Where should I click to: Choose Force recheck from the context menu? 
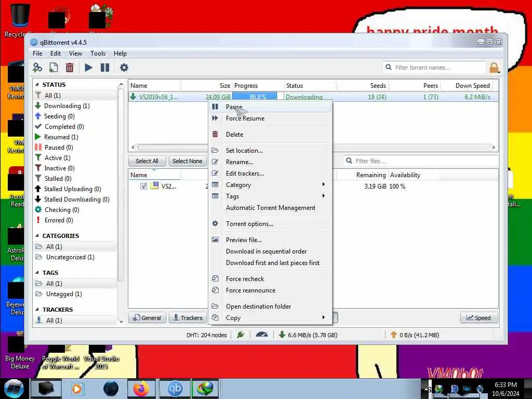tap(270, 279)
